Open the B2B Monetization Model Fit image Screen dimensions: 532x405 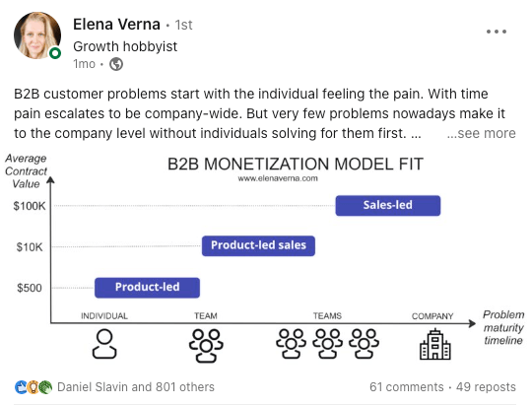[x=265, y=258]
